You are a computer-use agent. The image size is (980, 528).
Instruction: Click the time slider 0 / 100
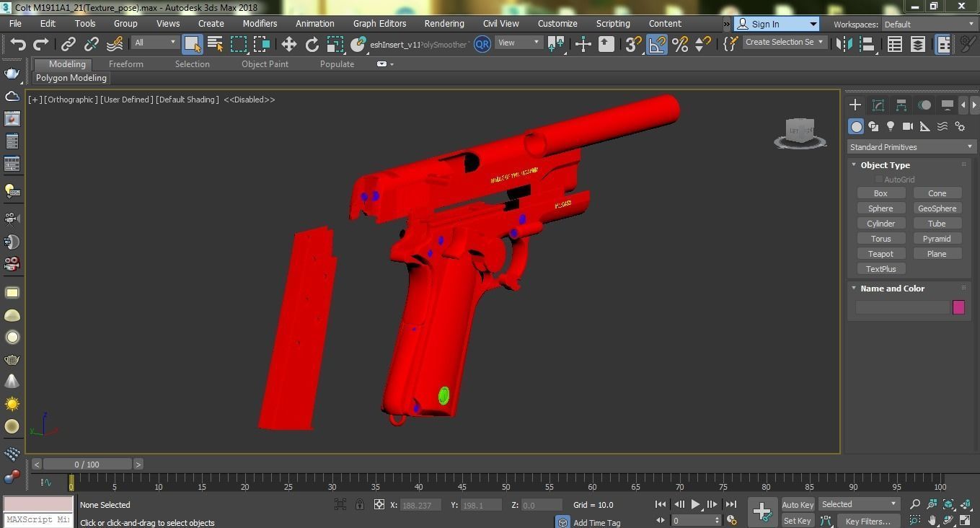pyautogui.click(x=87, y=465)
